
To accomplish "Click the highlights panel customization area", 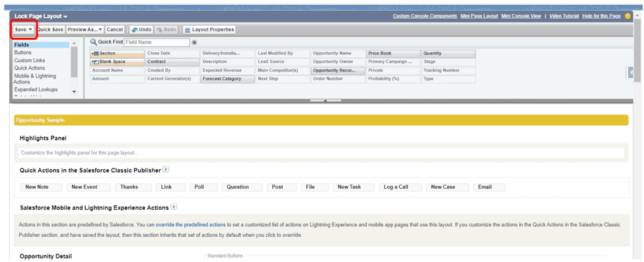I will [x=321, y=153].
